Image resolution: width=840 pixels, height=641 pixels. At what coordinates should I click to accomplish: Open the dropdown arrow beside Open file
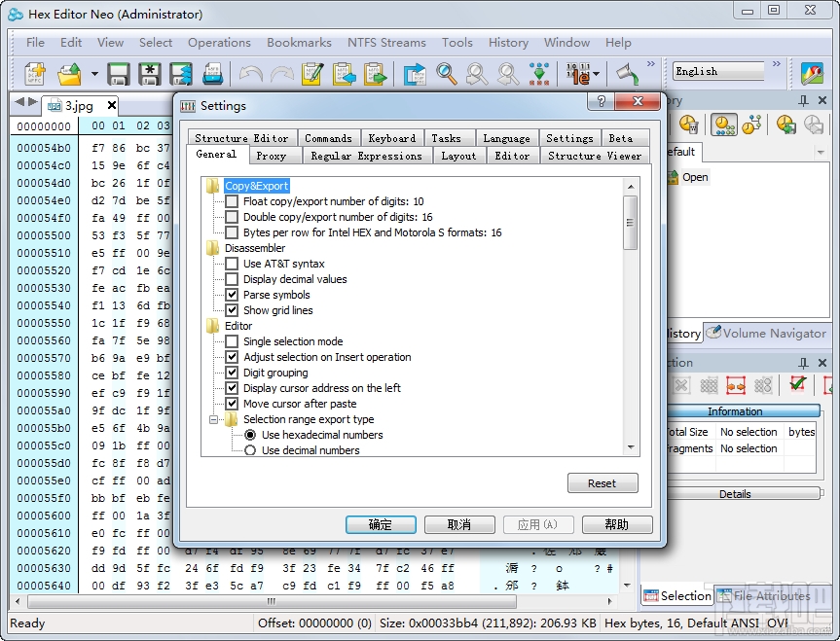[x=94, y=74]
